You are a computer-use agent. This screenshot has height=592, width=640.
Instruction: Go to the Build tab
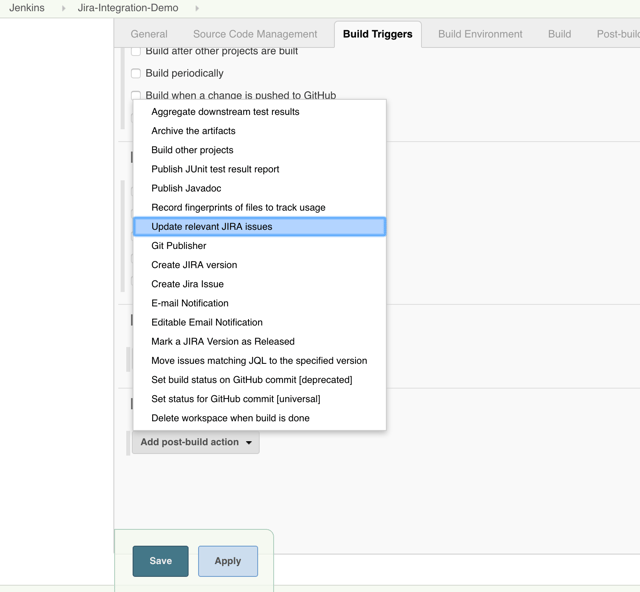pos(559,34)
